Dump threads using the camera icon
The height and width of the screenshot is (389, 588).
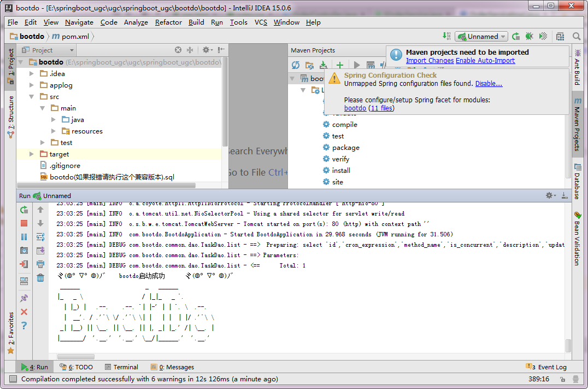pos(24,251)
